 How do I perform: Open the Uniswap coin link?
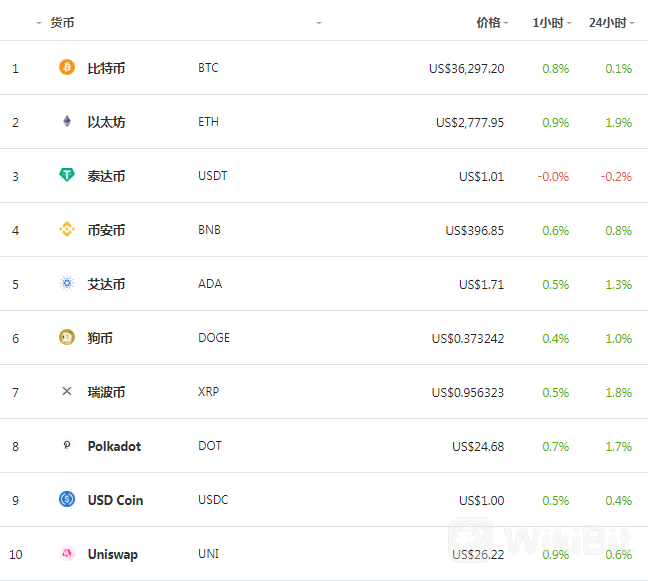tap(113, 555)
